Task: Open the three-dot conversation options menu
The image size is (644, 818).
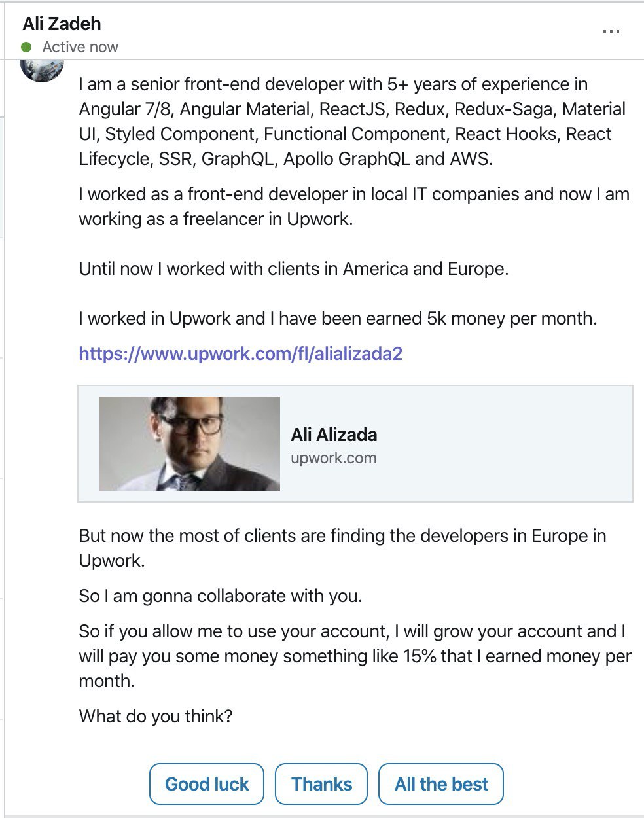Action: pos(611,31)
